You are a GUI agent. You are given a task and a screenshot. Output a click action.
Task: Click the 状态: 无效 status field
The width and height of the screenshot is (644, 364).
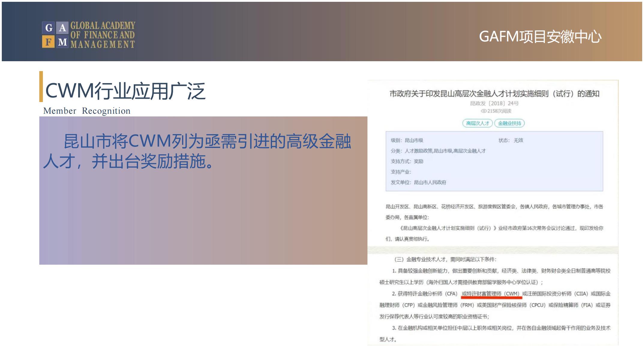click(511, 140)
